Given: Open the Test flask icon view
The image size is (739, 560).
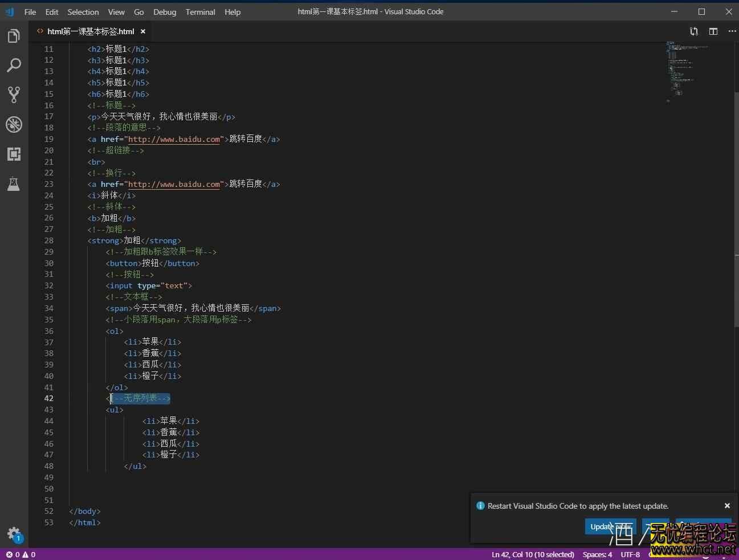Looking at the screenshot, I should tap(14, 183).
